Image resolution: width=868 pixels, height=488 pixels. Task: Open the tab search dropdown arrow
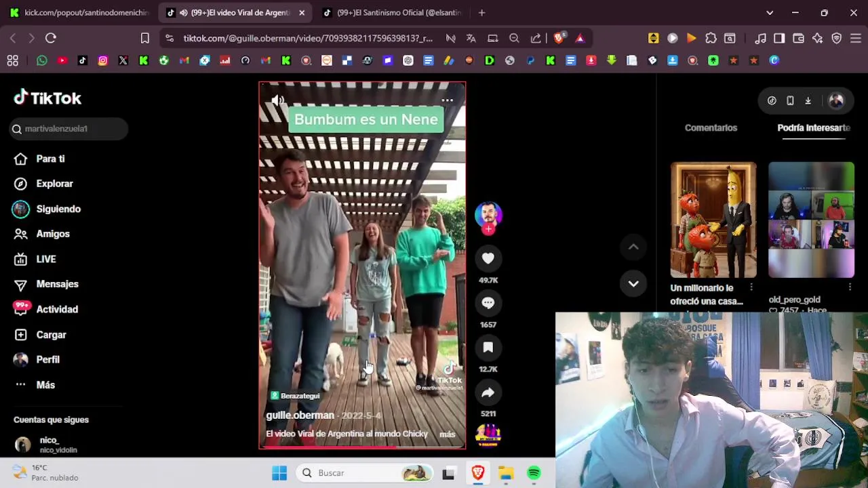point(770,12)
